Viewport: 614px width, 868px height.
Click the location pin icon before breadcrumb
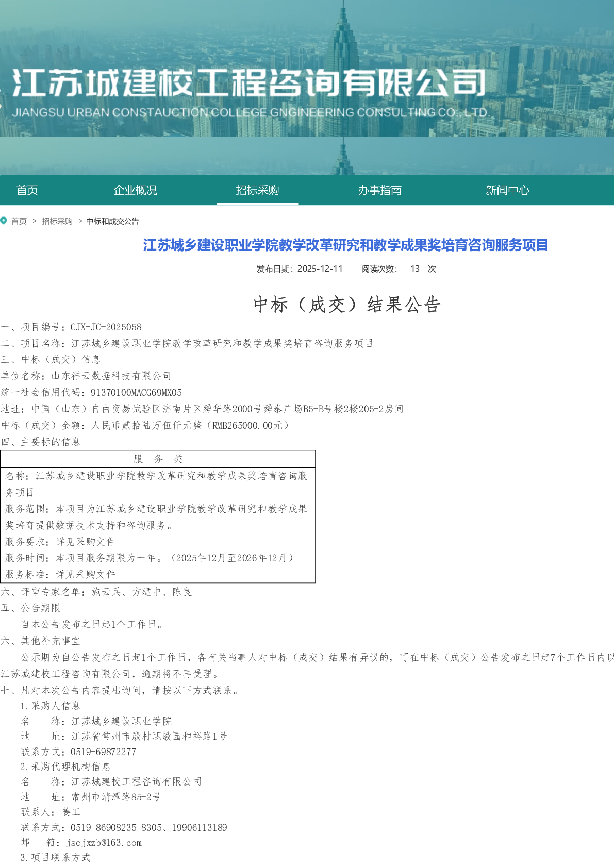pos(4,221)
